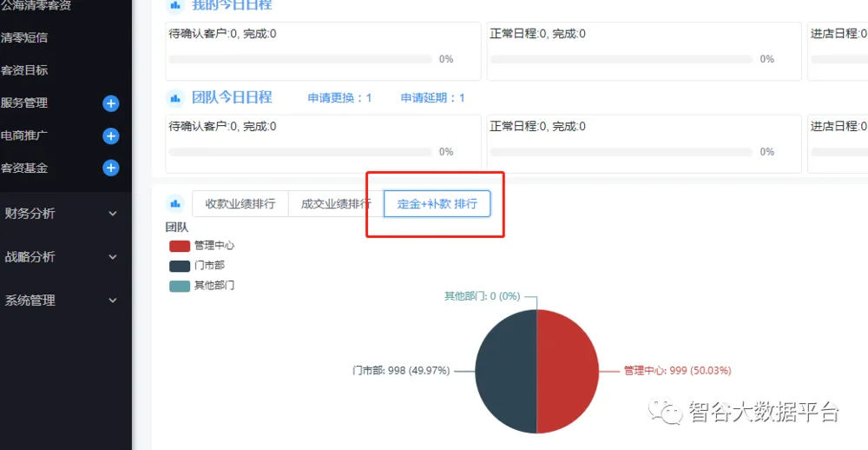Switch to the 收款业绩排行 tab
Viewport: 868px width, 450px height.
click(x=240, y=204)
